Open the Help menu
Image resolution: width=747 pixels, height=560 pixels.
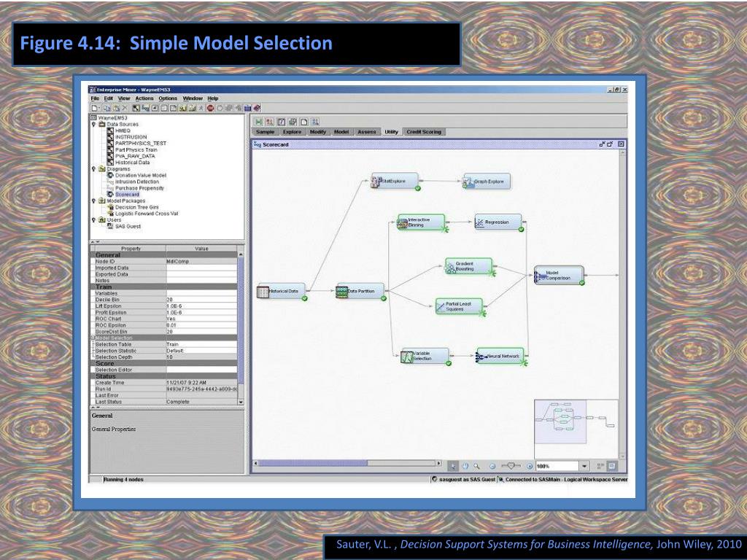pyautogui.click(x=212, y=98)
